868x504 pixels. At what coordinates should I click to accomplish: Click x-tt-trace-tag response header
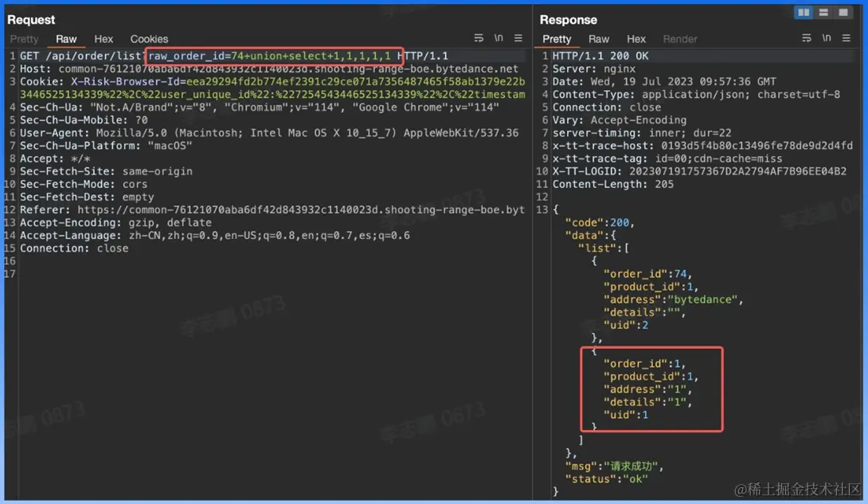coord(667,158)
